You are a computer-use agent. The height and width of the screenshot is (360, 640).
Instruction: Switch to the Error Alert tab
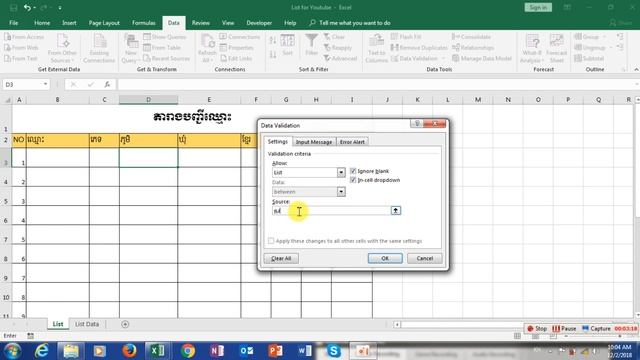(x=352, y=142)
